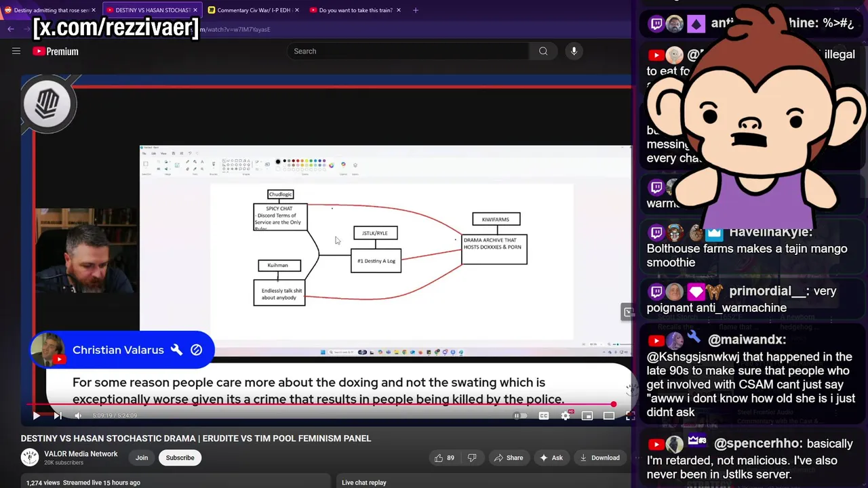Download the video
The height and width of the screenshot is (488, 868).
(599, 457)
